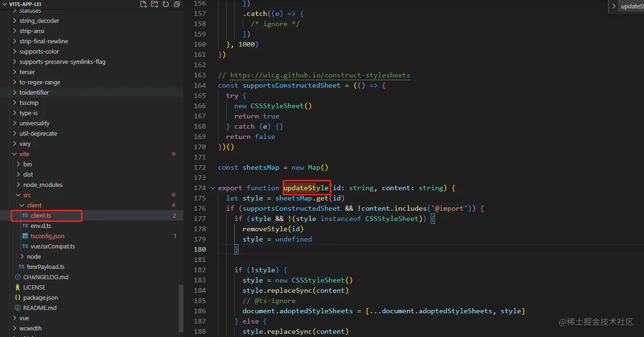This screenshot has width=644, height=337.
Task: Click the TS icon beside vueJsxCompat.ts
Action: tap(25, 246)
